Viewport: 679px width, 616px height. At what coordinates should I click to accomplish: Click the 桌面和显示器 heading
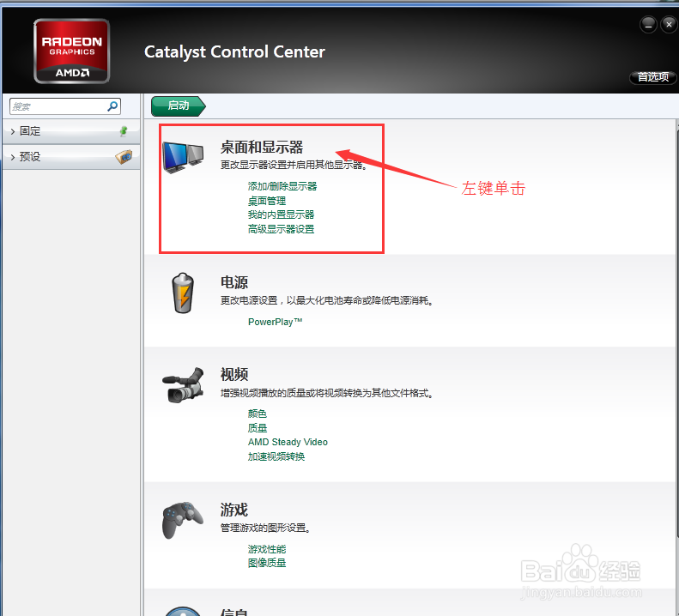[x=262, y=148]
